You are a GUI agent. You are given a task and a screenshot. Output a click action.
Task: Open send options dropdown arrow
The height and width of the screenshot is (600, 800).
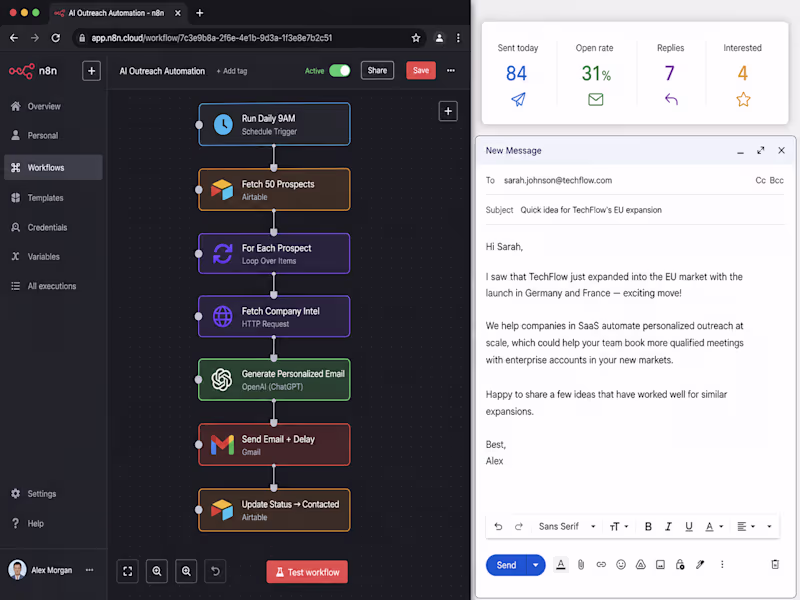tap(535, 565)
